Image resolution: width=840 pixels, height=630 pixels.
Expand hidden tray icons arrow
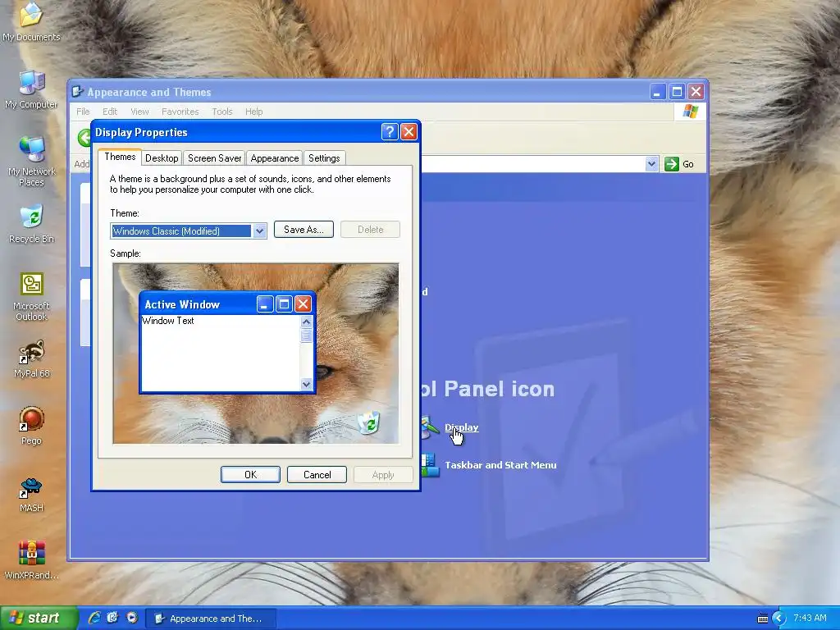(778, 619)
